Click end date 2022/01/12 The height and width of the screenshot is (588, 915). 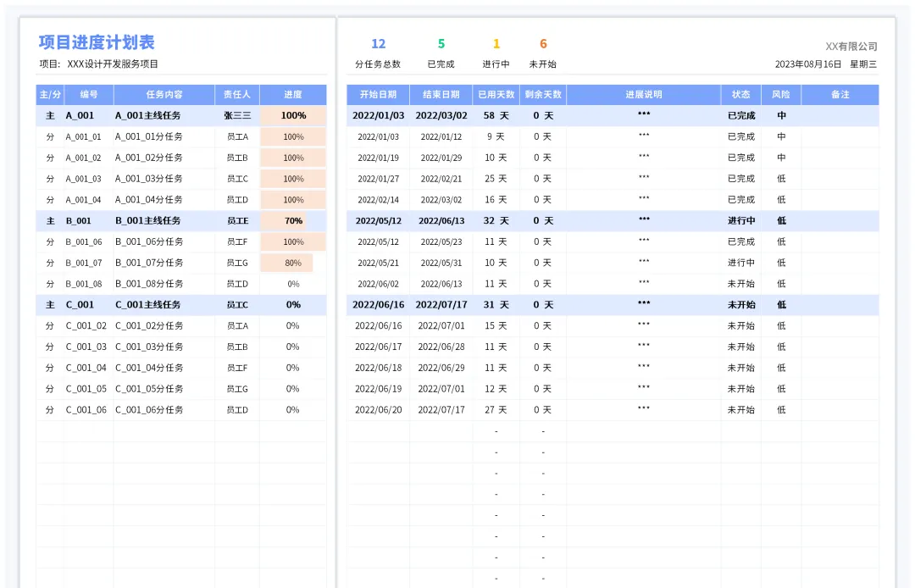click(441, 136)
